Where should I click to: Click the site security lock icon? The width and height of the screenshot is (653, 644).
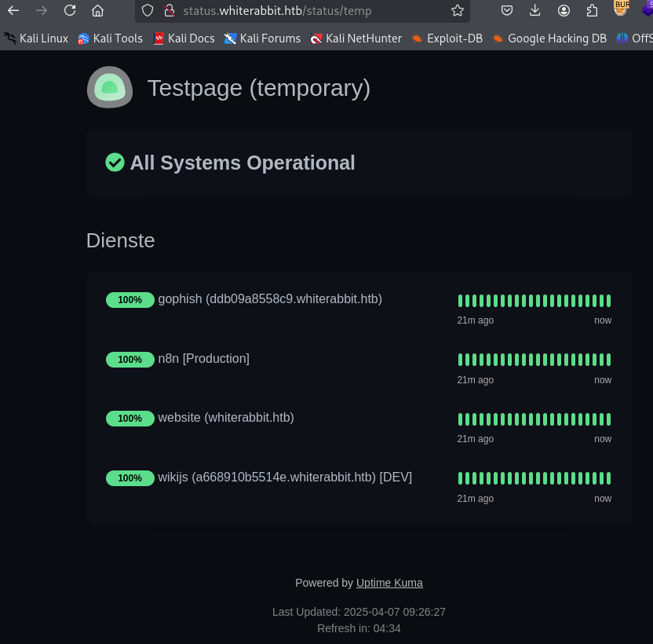pos(168,11)
